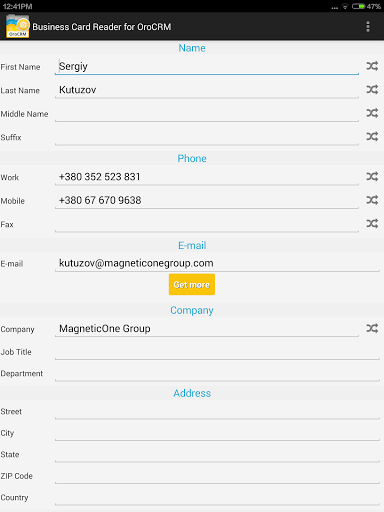Tap the 12:41PM clock in status bar
This screenshot has height=512, width=384.
coord(17,6)
